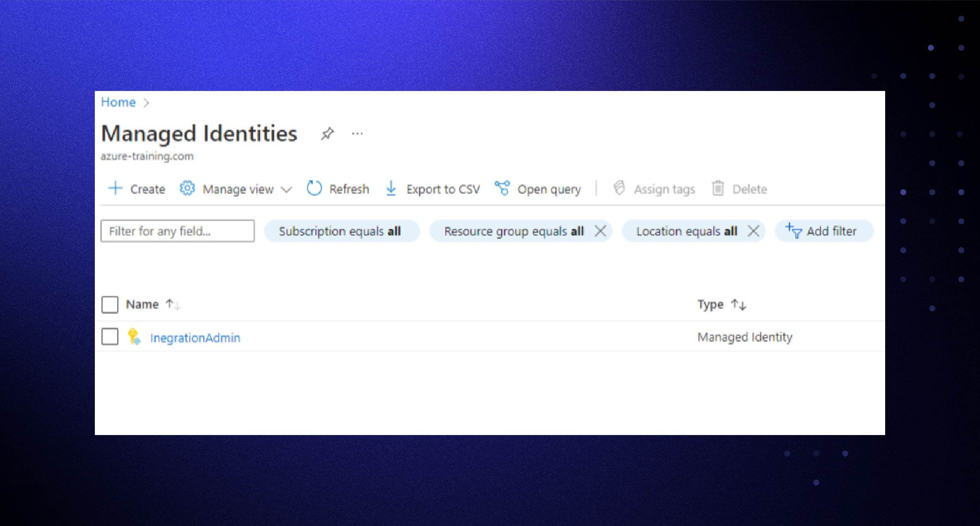The image size is (980, 526).
Task: Open the page's ellipsis more-options menu
Action: tap(357, 134)
